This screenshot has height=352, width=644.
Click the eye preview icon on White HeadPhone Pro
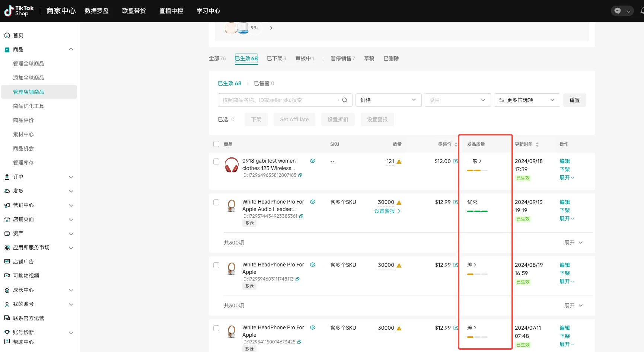[x=313, y=202]
